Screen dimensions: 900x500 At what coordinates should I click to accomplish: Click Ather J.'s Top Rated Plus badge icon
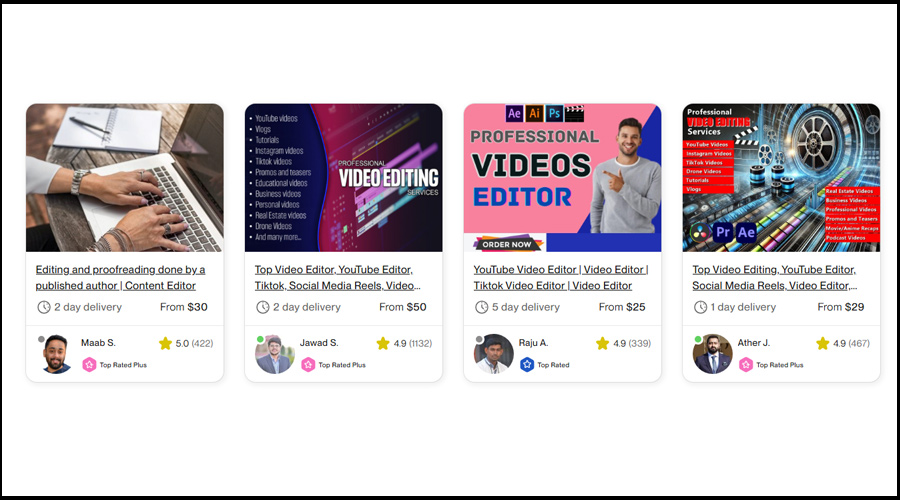(x=746, y=365)
